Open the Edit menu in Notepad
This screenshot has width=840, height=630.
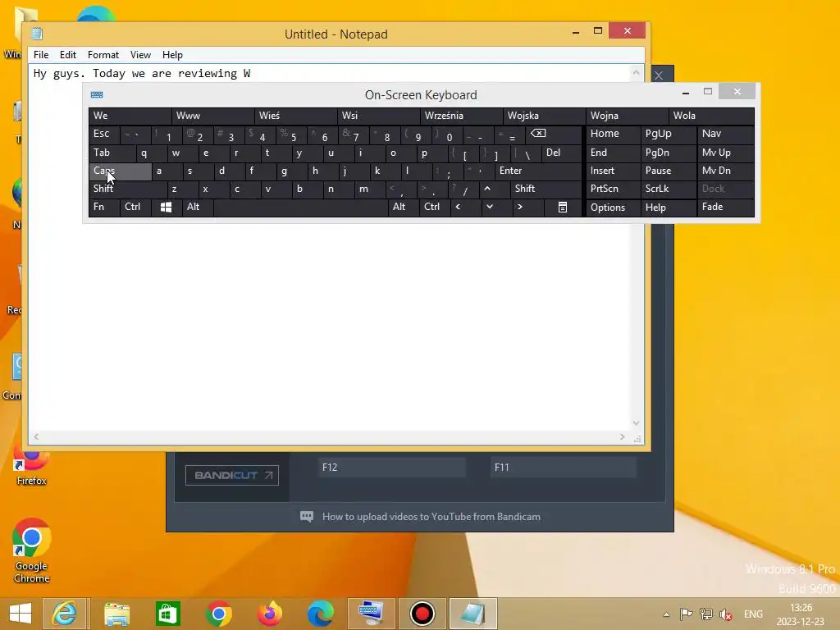click(x=67, y=55)
